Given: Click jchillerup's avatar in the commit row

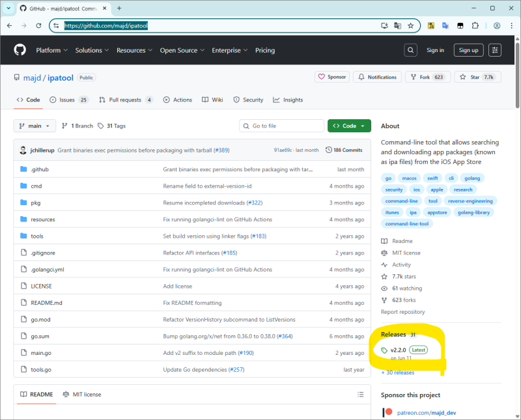Looking at the screenshot, I should 23,150.
